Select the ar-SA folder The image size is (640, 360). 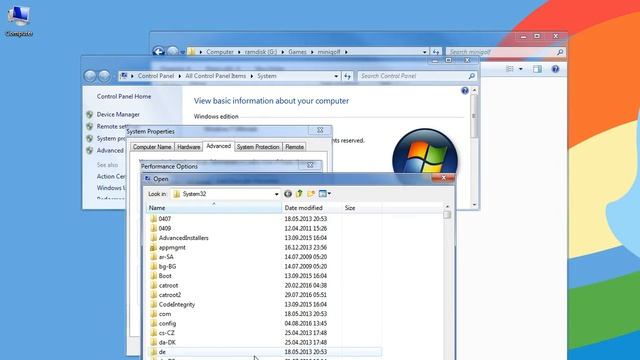click(x=166, y=257)
